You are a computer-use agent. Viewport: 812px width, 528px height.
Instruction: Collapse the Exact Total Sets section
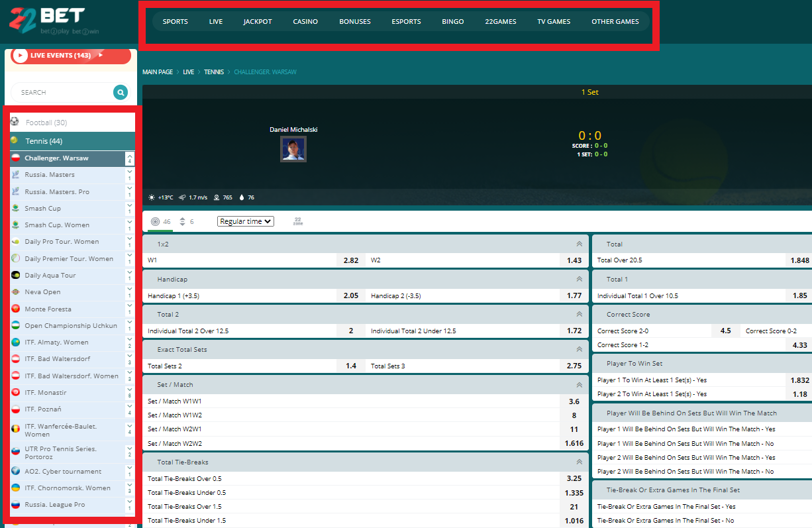tap(579, 349)
